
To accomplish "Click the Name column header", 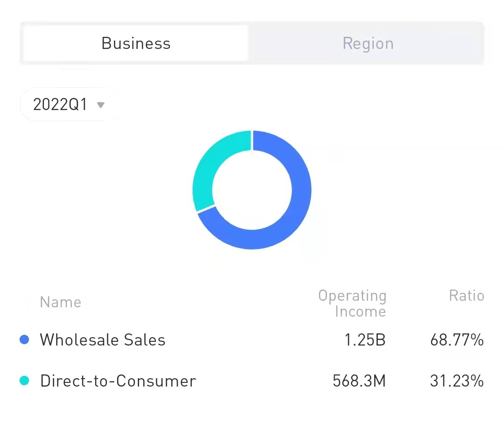I will tap(60, 302).
